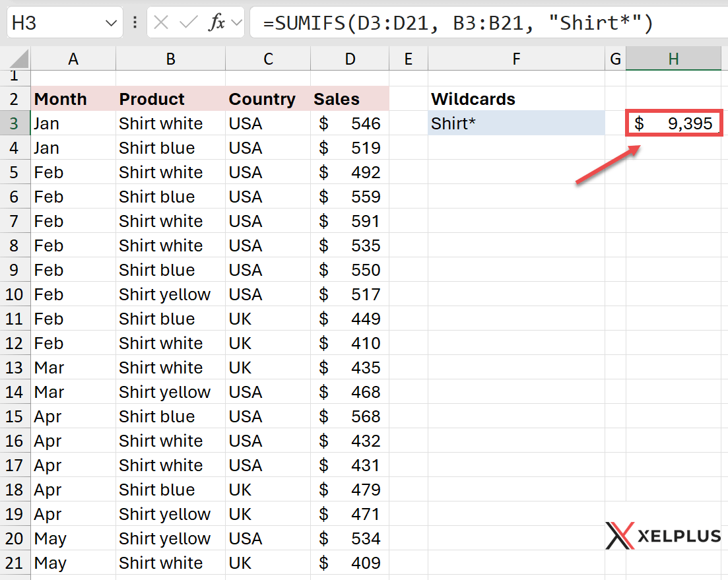Select column B header
The height and width of the screenshot is (580, 728).
pos(170,59)
